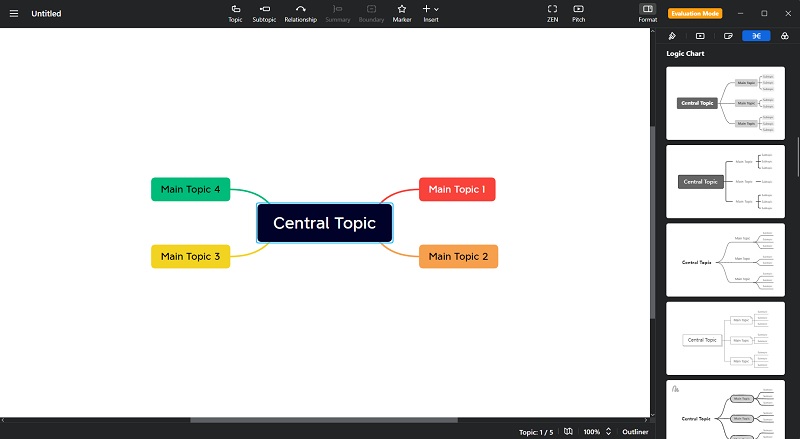Click the Logic Chart section heading
Image resolution: width=800 pixels, height=439 pixels.
coord(685,54)
